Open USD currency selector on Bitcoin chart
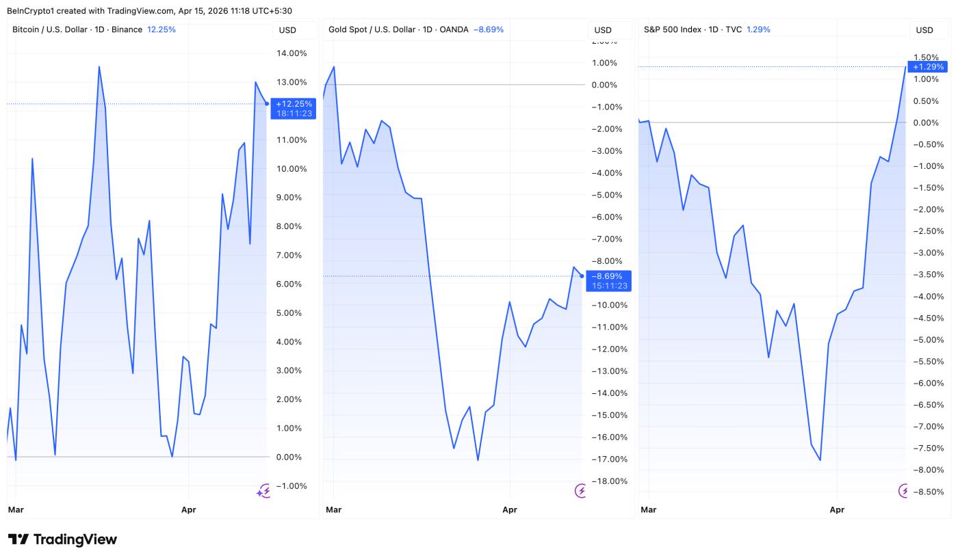 (287, 30)
